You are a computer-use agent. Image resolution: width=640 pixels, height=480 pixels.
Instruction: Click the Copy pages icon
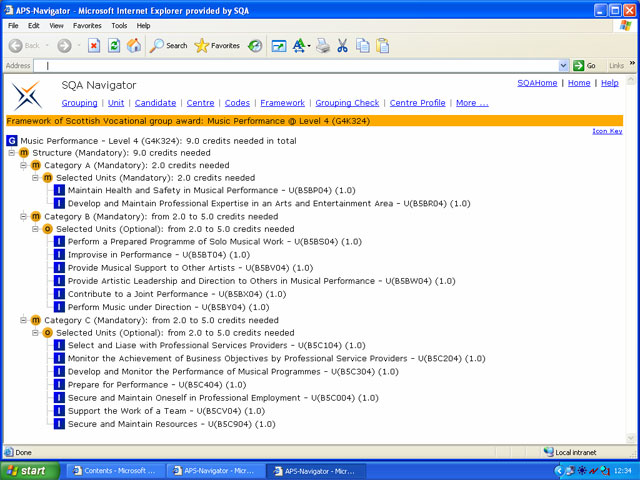coord(362,46)
